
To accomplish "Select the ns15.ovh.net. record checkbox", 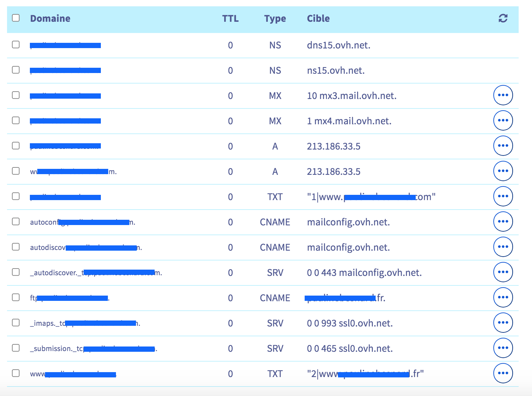I will click(x=16, y=70).
